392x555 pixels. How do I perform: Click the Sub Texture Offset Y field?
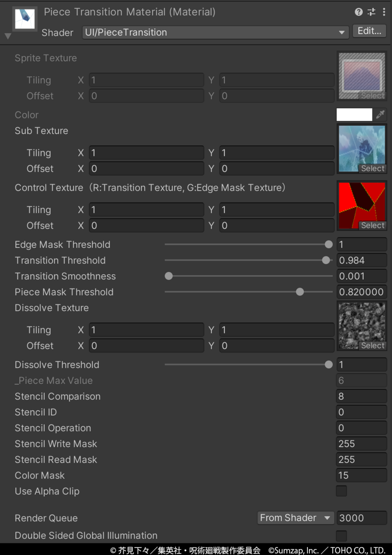point(277,169)
